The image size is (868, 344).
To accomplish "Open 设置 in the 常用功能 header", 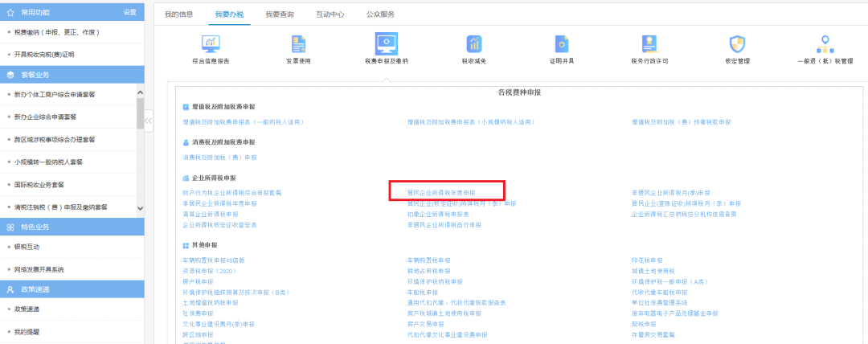I will pyautogui.click(x=130, y=12).
